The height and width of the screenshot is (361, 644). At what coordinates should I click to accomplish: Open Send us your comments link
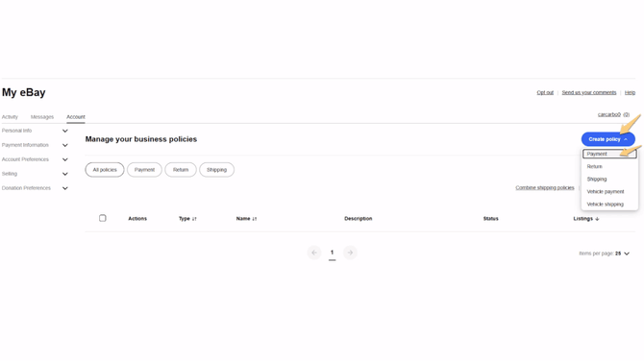click(x=589, y=93)
